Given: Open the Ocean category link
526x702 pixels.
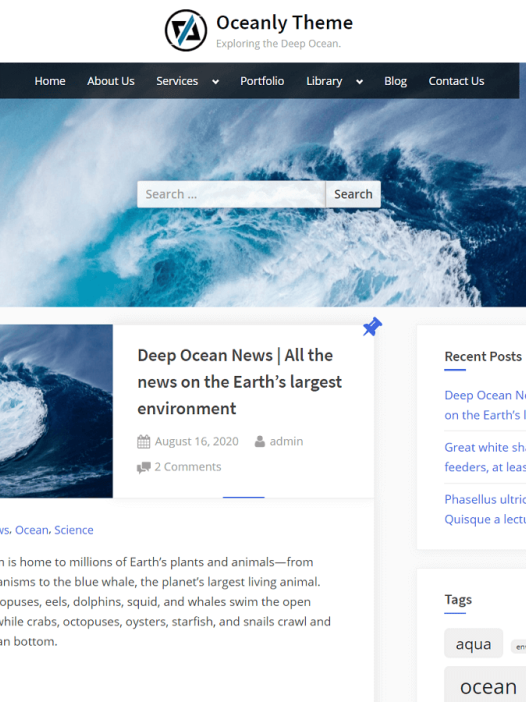Looking at the screenshot, I should coord(32,530).
